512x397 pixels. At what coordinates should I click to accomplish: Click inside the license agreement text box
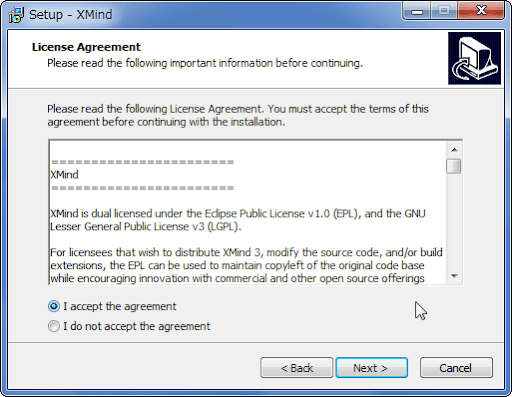point(248,212)
